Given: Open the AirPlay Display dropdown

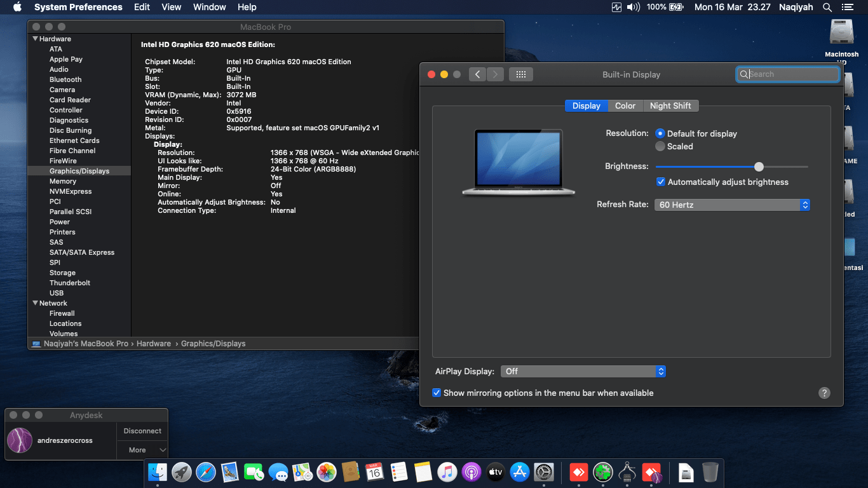Looking at the screenshot, I should (583, 371).
